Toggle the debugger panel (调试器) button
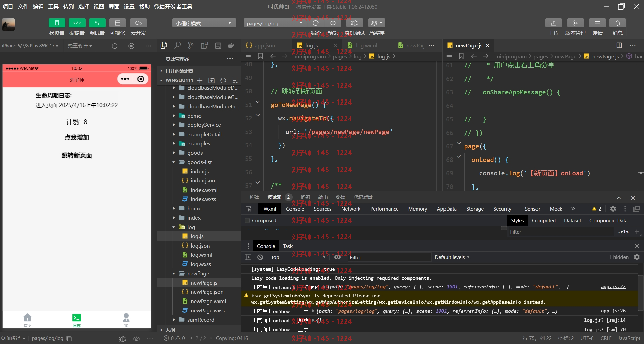Screen dimensions: 644x344 click(97, 23)
